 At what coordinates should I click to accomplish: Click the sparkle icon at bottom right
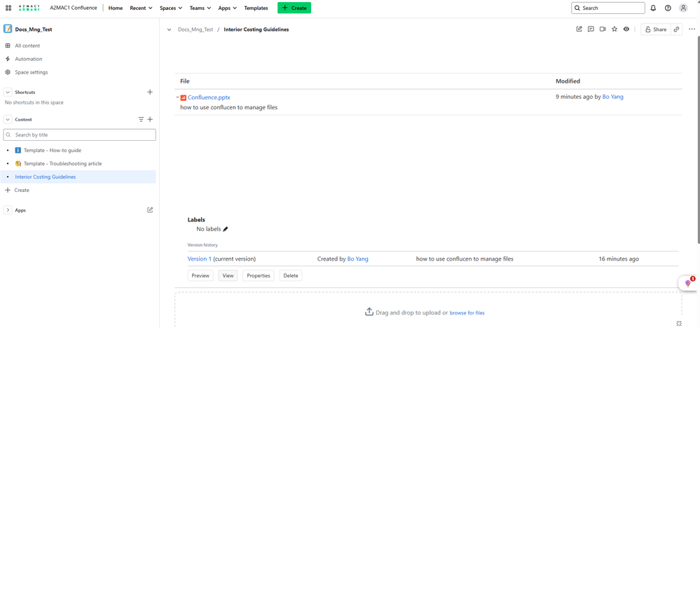coord(679,323)
